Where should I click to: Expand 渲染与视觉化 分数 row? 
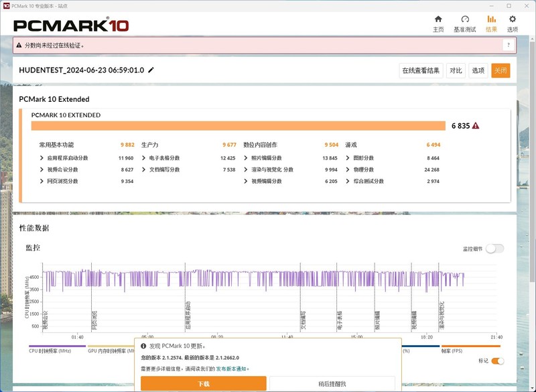click(245, 170)
